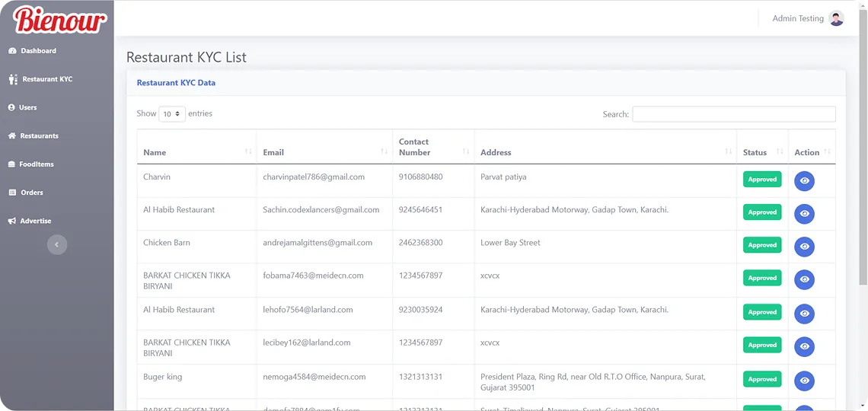Open FoodItems in the sidebar
868x411 pixels.
point(31,164)
